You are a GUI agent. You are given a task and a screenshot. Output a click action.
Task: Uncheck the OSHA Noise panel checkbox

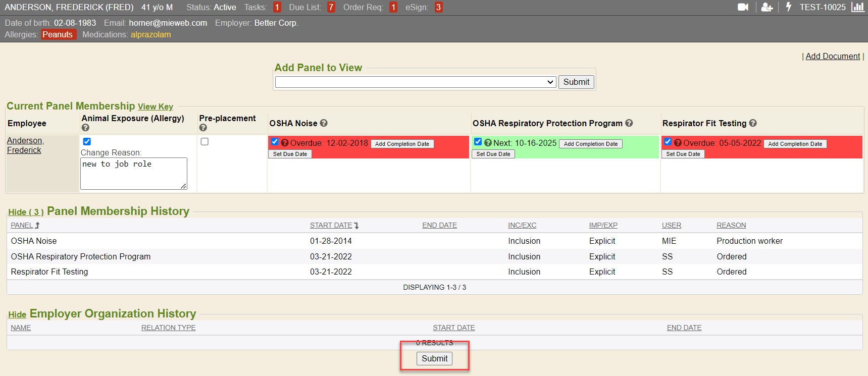[275, 142]
